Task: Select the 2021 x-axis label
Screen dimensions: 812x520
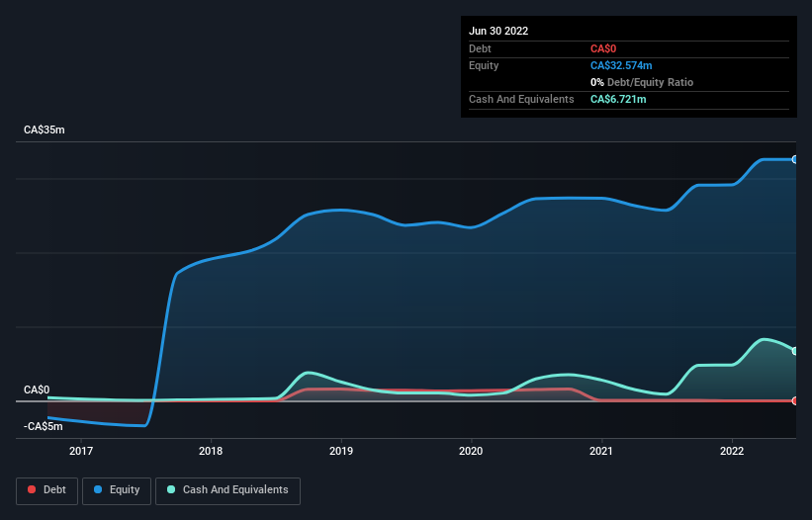Action: (x=601, y=451)
